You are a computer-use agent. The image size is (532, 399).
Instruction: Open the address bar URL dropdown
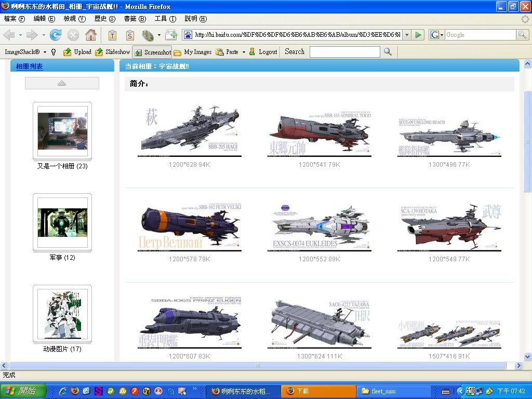click(407, 35)
